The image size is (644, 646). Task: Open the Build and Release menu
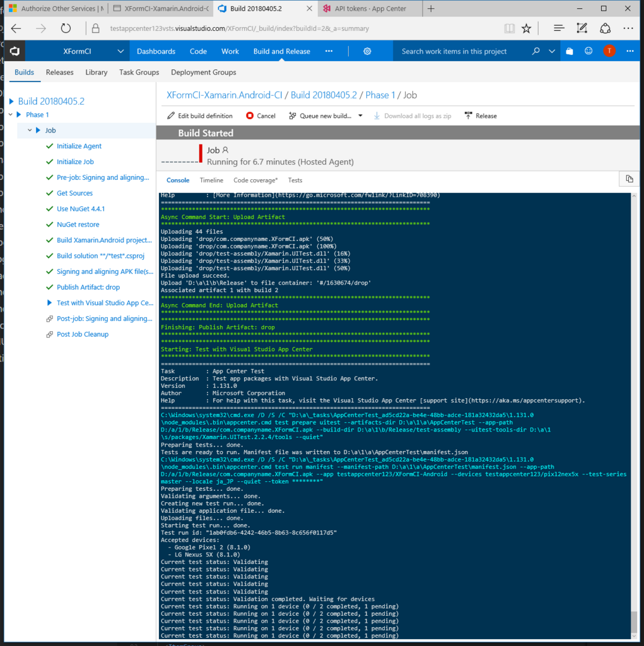pyautogui.click(x=282, y=51)
